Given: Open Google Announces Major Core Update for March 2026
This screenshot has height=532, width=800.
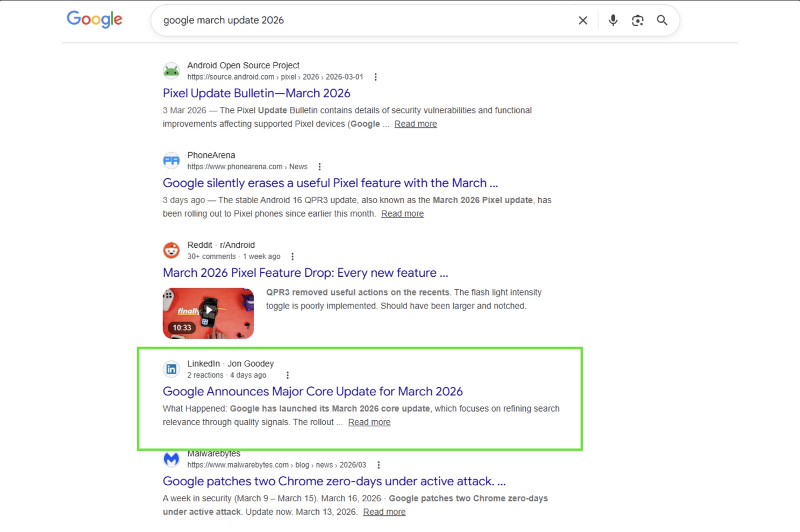Looking at the screenshot, I should coord(312,391).
